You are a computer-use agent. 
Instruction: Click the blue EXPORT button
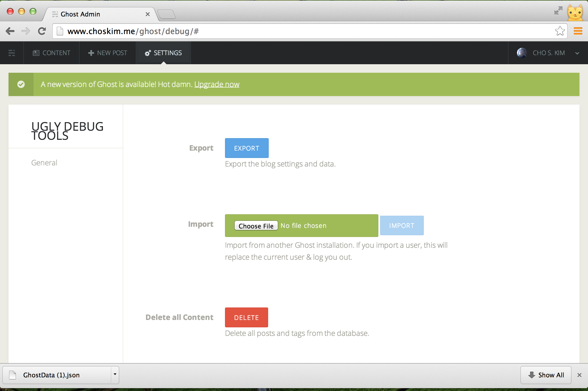coord(247,148)
